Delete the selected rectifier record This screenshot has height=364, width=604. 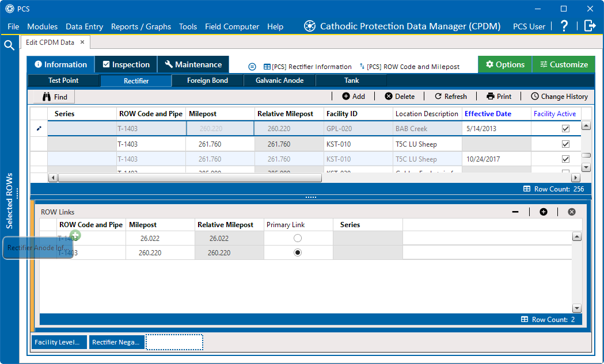pos(400,96)
